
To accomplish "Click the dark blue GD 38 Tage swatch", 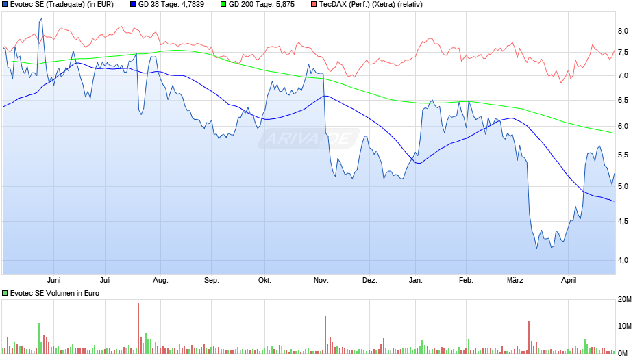I will point(133,5).
